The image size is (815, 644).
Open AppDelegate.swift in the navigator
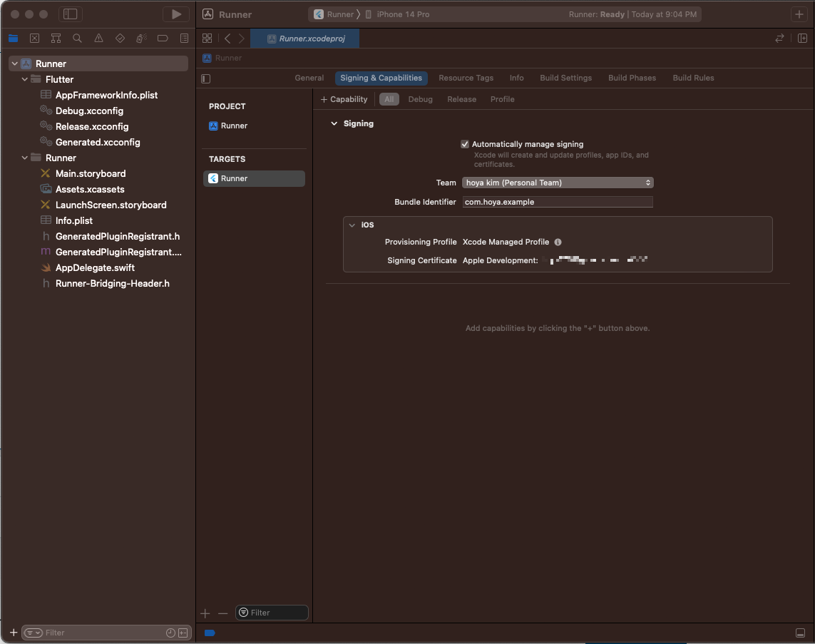(x=95, y=267)
